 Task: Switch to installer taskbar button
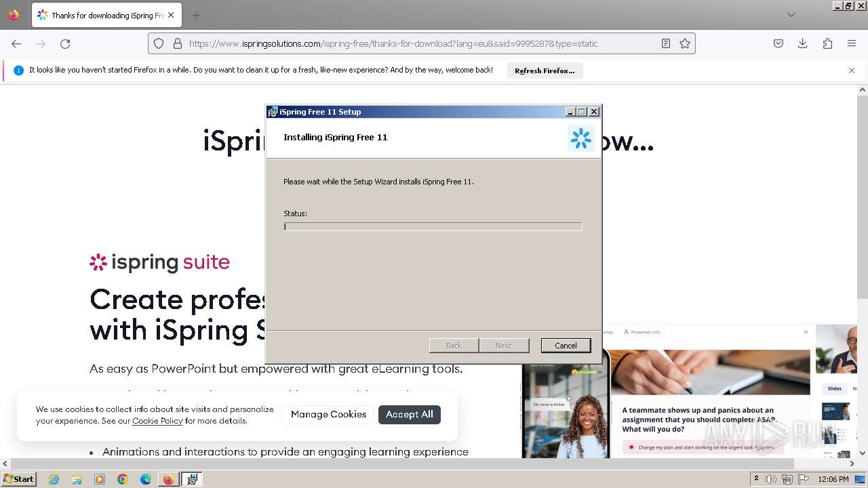click(192, 479)
